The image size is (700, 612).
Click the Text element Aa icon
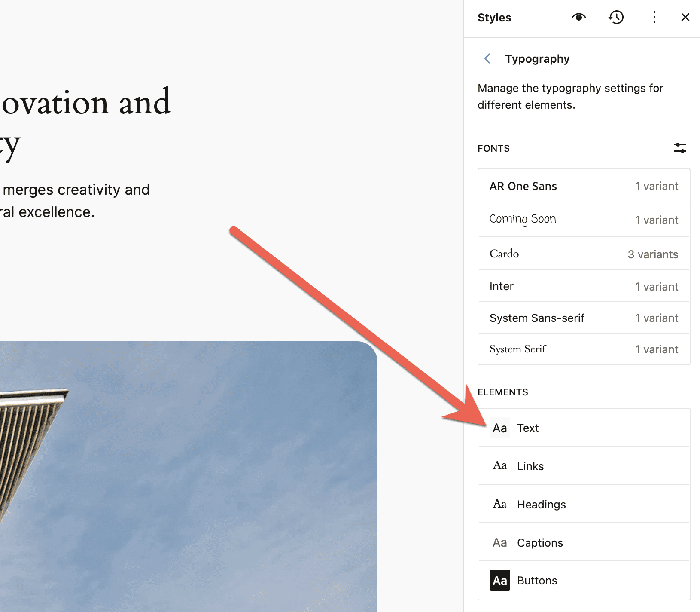(500, 428)
